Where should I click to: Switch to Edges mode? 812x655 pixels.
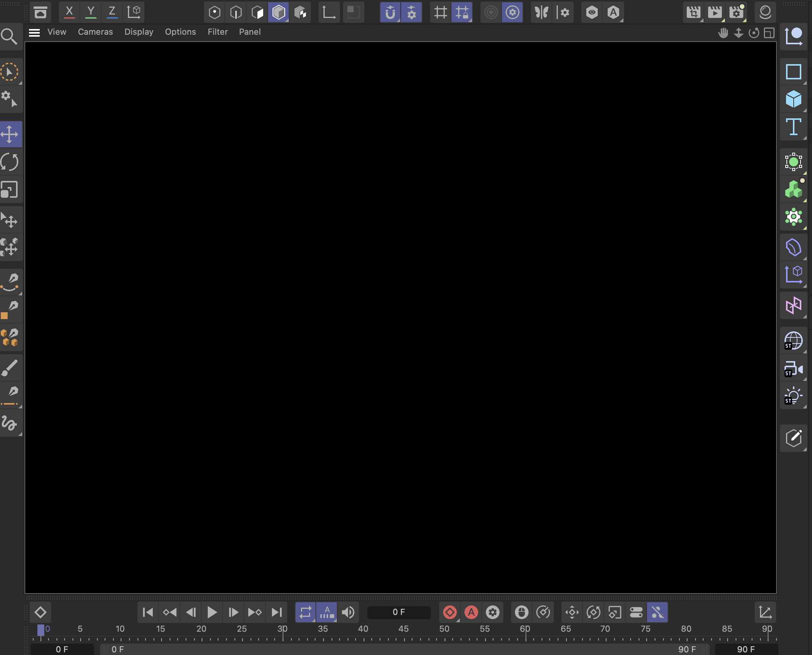[236, 13]
